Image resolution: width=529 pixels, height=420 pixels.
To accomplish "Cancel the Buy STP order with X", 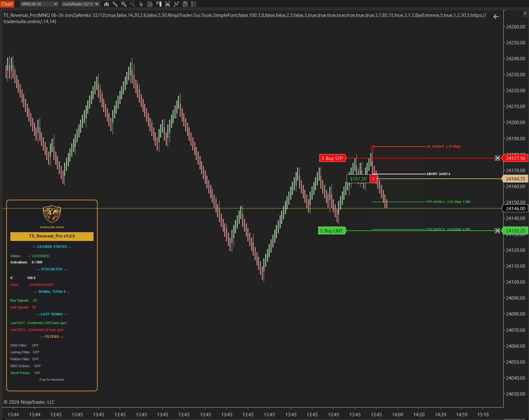I will (x=497, y=158).
